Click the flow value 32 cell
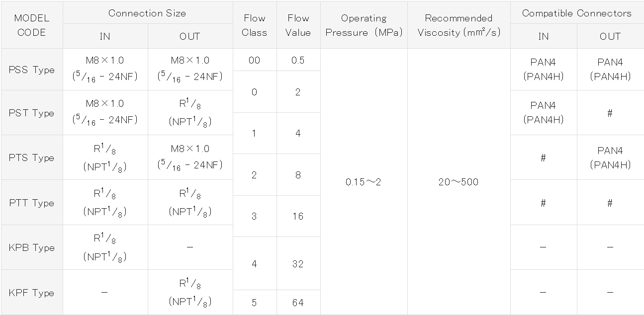Image resolution: width=644 pixels, height=315 pixels. (x=298, y=264)
